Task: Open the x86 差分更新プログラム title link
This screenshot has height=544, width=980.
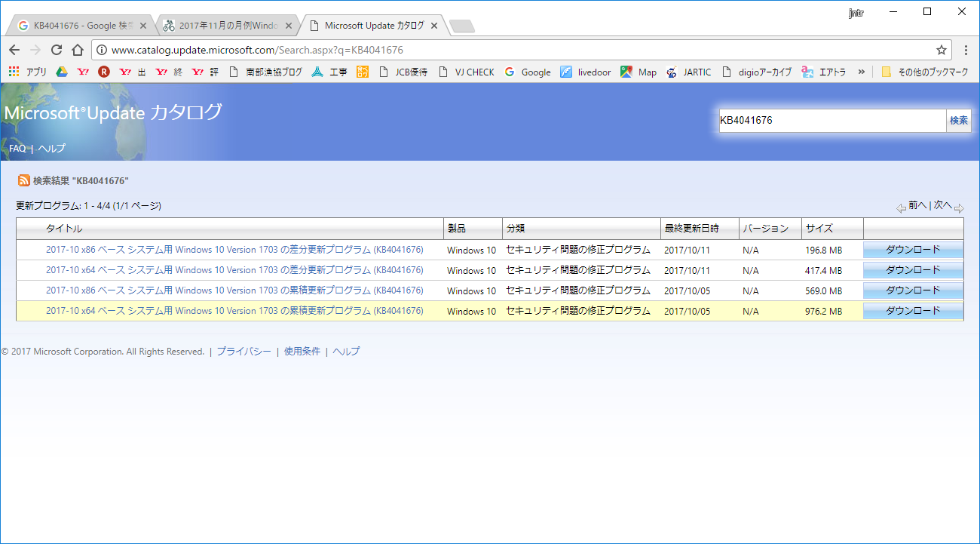Action: 234,250
